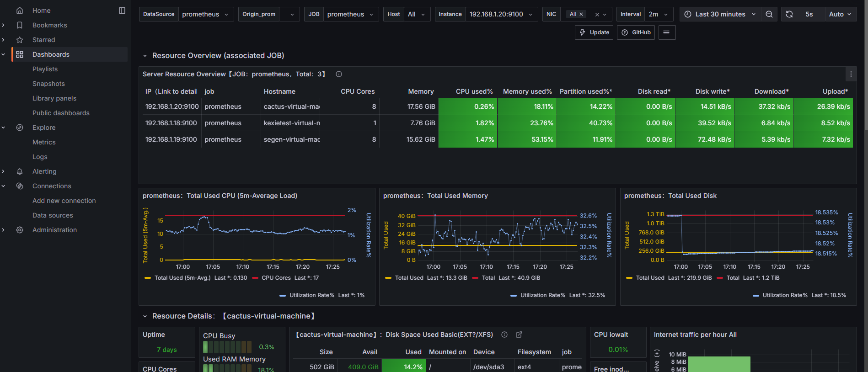Open Logs under Explore
Viewport: 868px width, 372px height.
(x=40, y=157)
